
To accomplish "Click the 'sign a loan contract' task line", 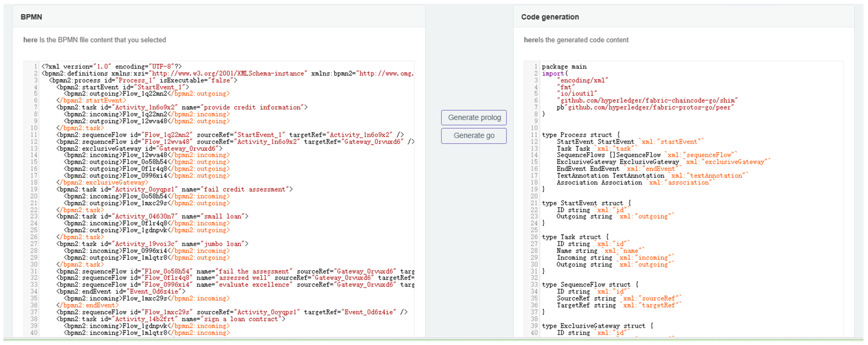I will (171, 319).
